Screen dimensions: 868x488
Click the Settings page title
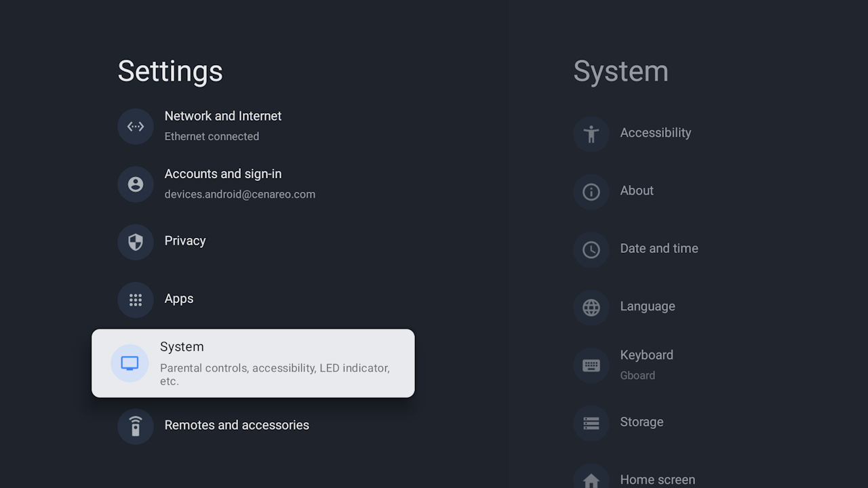tap(170, 71)
